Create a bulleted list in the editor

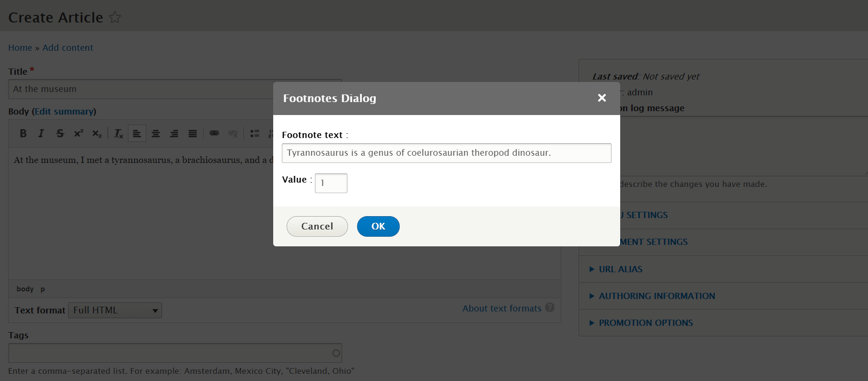pos(255,133)
